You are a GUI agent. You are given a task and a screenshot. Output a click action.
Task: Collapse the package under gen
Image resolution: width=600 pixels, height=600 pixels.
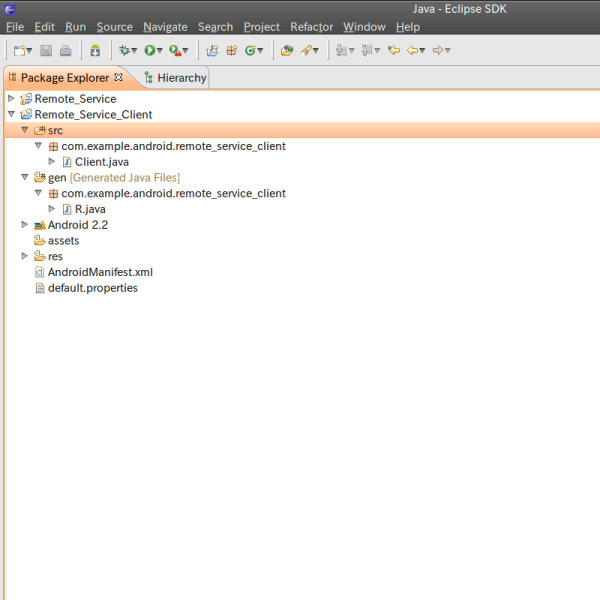tap(38, 192)
